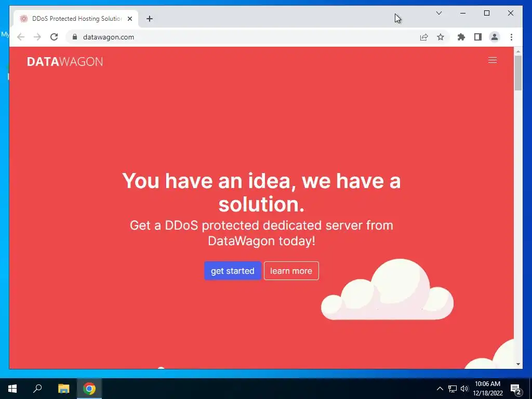Open the Extensions puzzle icon
This screenshot has height=399, width=532.
(x=461, y=37)
